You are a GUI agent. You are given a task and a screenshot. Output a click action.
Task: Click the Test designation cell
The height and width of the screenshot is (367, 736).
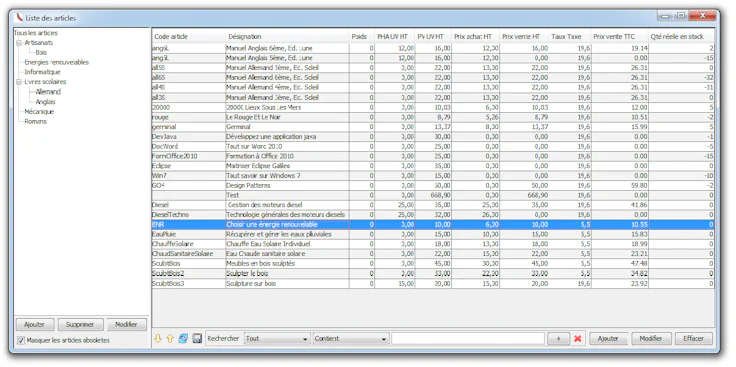coord(287,195)
